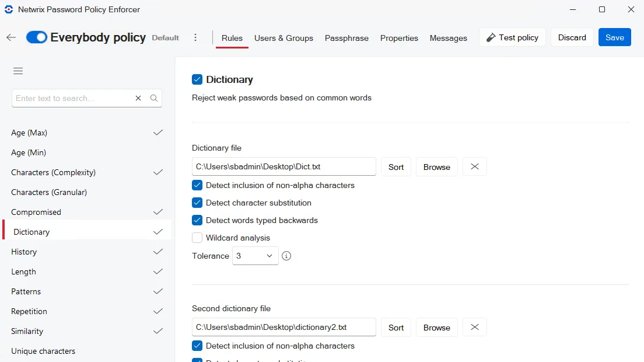The image size is (644, 362).
Task: Select the Repetition rule
Action: (87, 311)
